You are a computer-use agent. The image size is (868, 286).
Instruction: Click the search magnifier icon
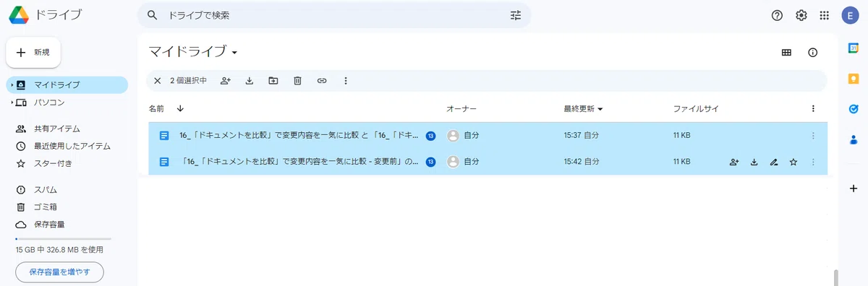pos(152,15)
